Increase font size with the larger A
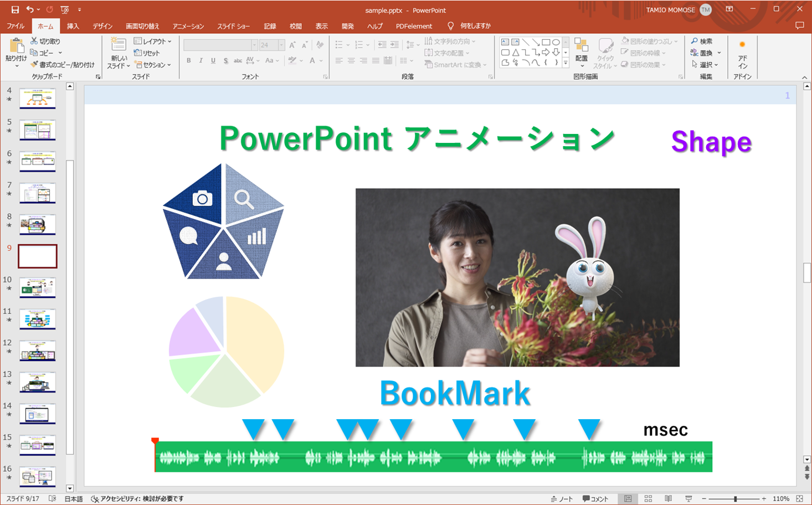The height and width of the screenshot is (505, 812). click(x=292, y=45)
